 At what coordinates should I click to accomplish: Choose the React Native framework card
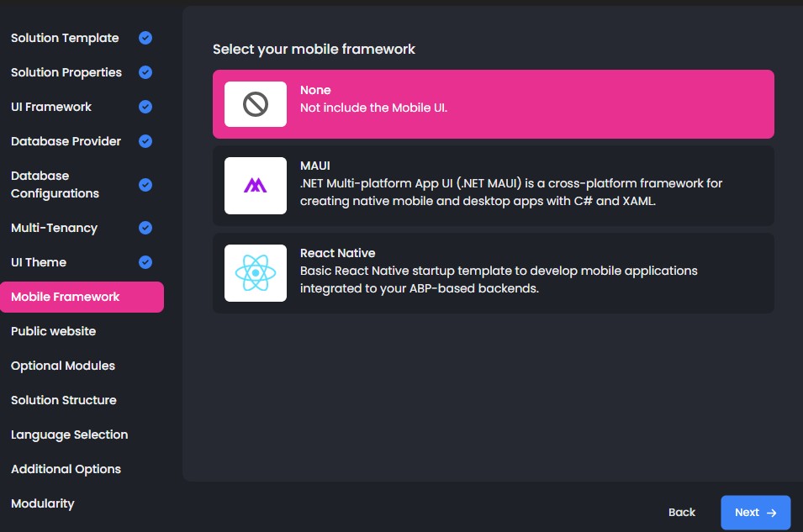click(494, 273)
